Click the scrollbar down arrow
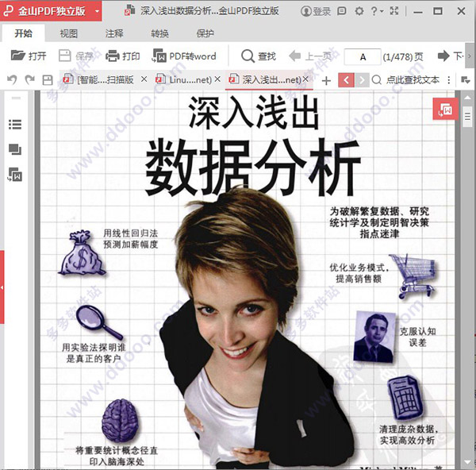The width and height of the screenshot is (476, 470). tap(468, 462)
